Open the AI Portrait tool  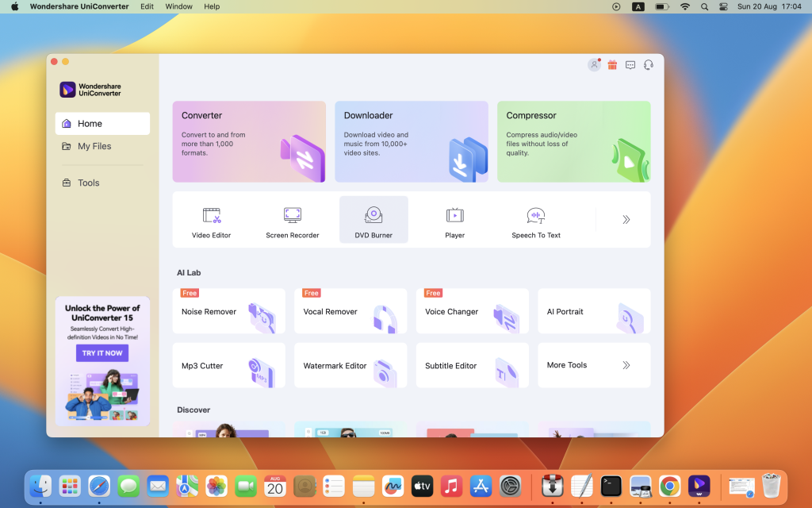tap(594, 311)
